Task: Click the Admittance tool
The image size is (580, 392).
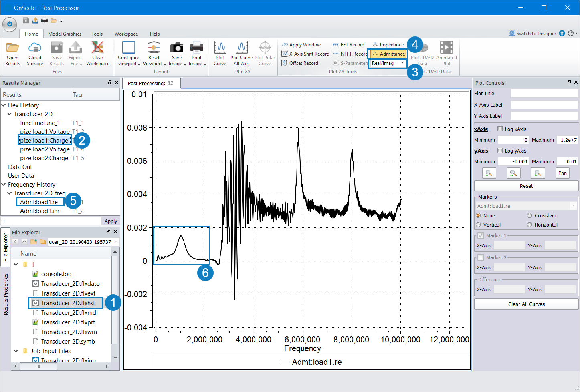Action: 388,54
